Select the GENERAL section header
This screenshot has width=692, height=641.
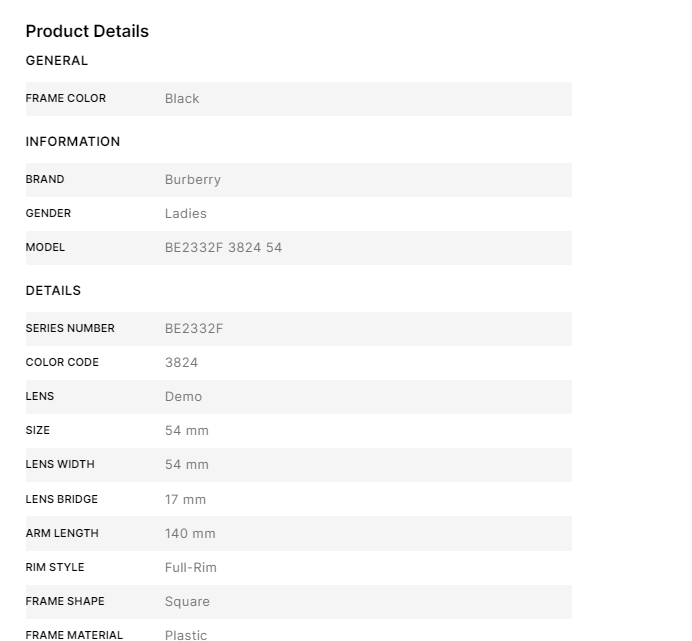pos(57,61)
